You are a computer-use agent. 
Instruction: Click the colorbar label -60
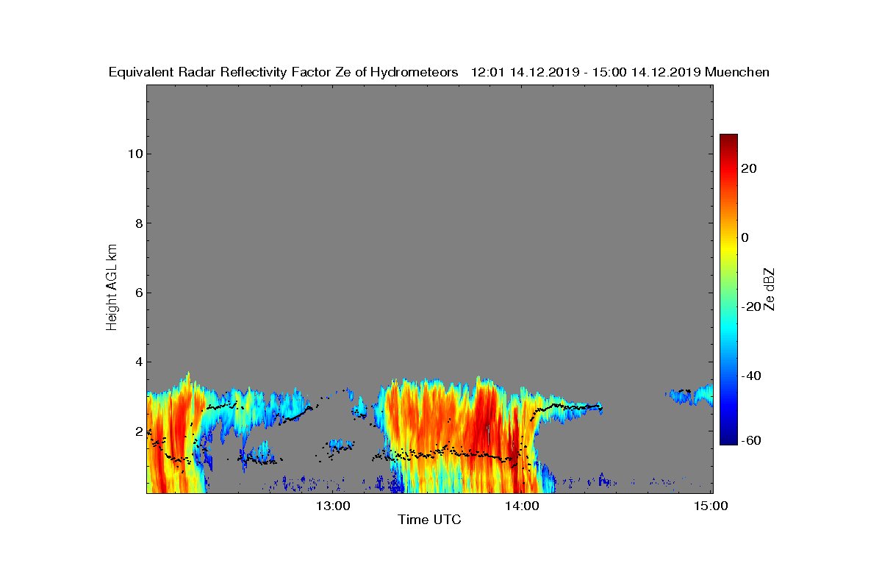pos(752,440)
